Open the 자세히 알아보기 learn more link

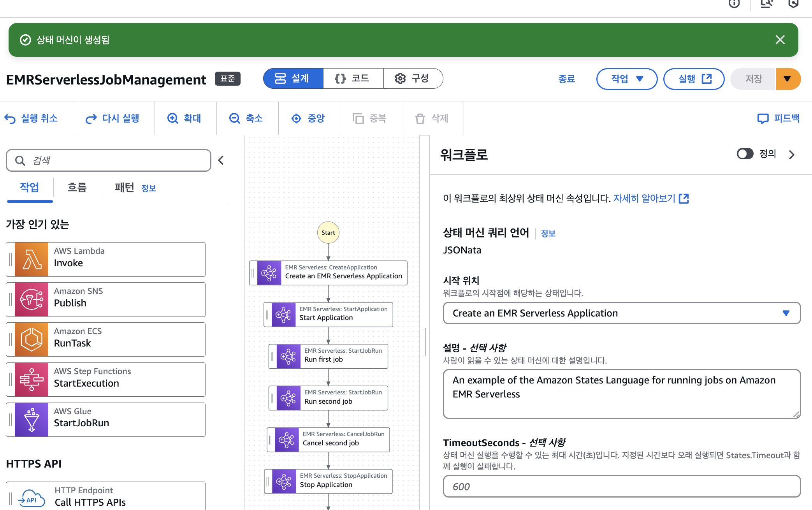[650, 199]
